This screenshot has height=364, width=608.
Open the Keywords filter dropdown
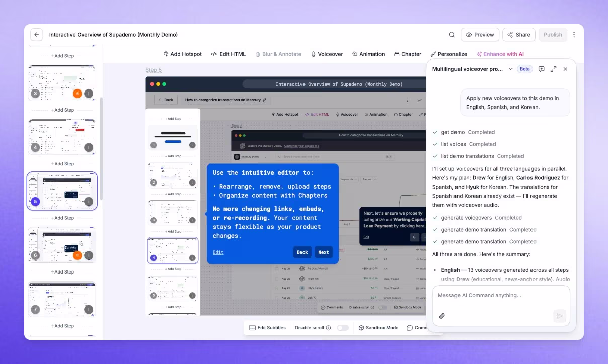[x=348, y=179]
